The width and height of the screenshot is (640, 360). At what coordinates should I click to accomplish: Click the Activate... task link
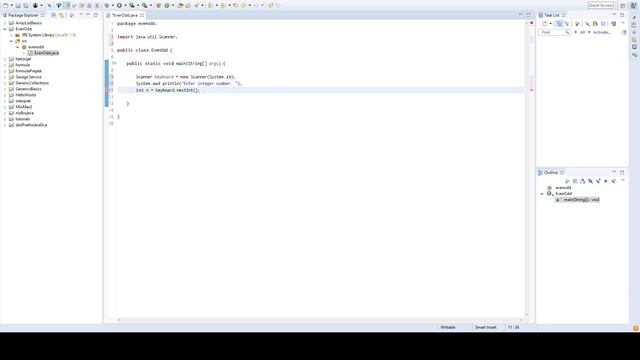coord(602,32)
